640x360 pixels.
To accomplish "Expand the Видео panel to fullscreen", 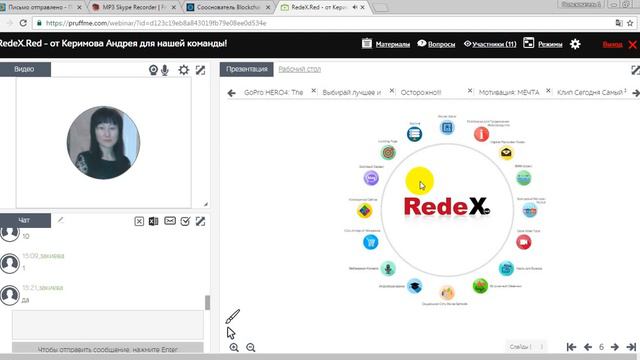I will tap(200, 70).
